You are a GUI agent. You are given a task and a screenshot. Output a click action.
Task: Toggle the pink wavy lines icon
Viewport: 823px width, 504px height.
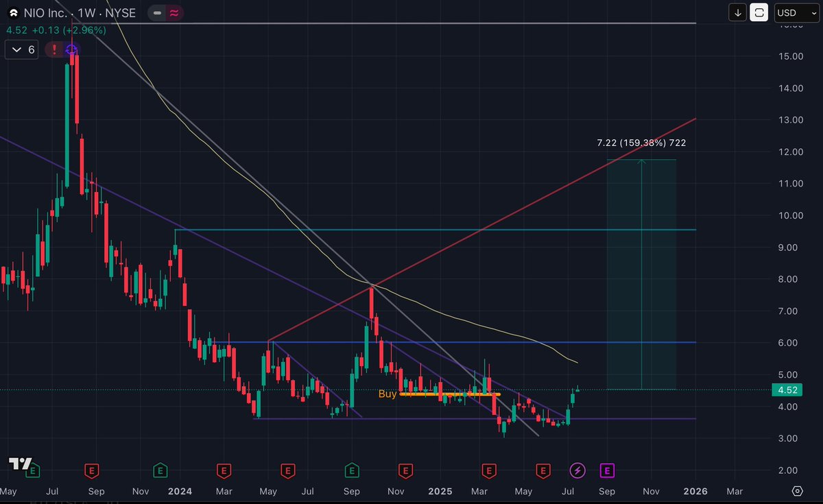point(175,13)
